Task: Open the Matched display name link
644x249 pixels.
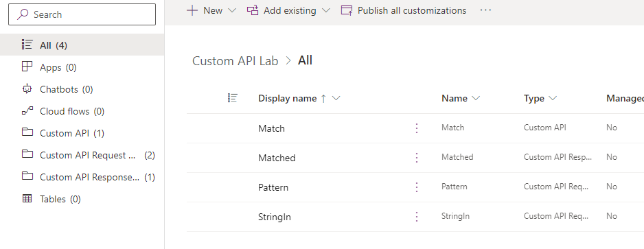Action: click(277, 158)
